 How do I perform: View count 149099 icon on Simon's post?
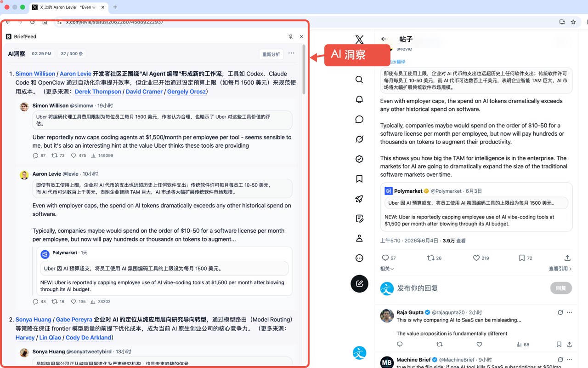click(x=93, y=155)
